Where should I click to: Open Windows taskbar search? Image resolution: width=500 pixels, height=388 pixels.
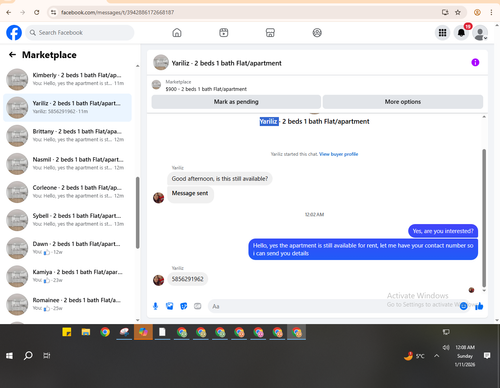pyautogui.click(x=28, y=356)
